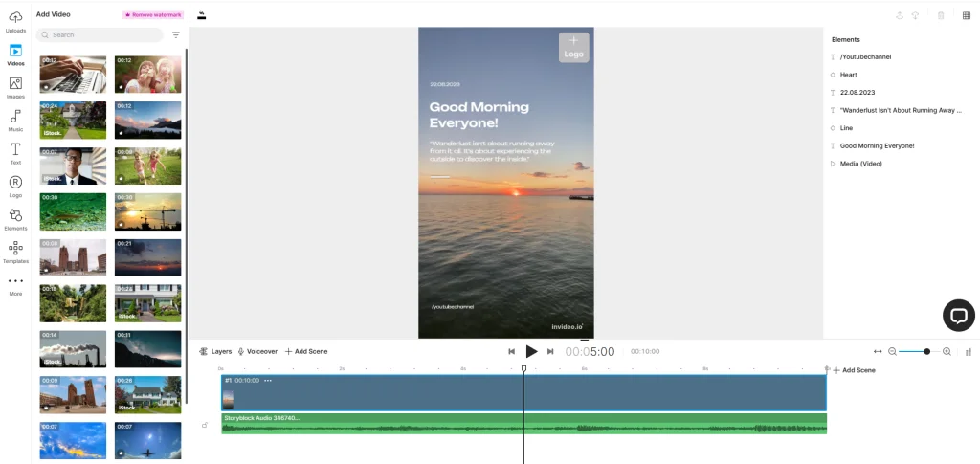Viewport: 980px width, 464px height.
Task: Add the 00:31 night sky video
Action: (147, 349)
